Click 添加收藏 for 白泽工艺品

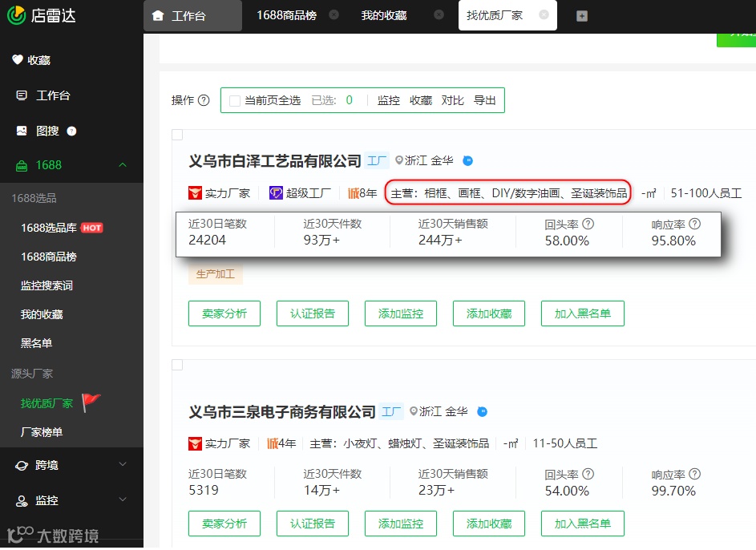(489, 313)
